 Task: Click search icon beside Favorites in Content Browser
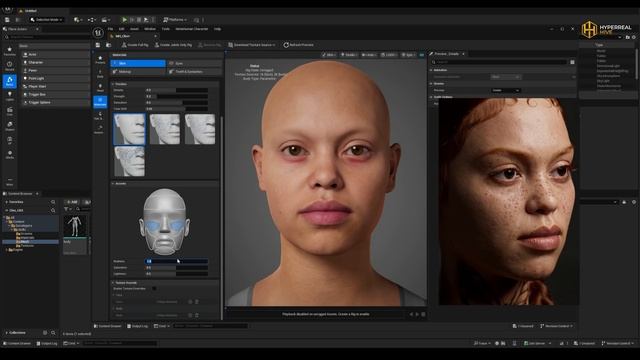point(53,202)
